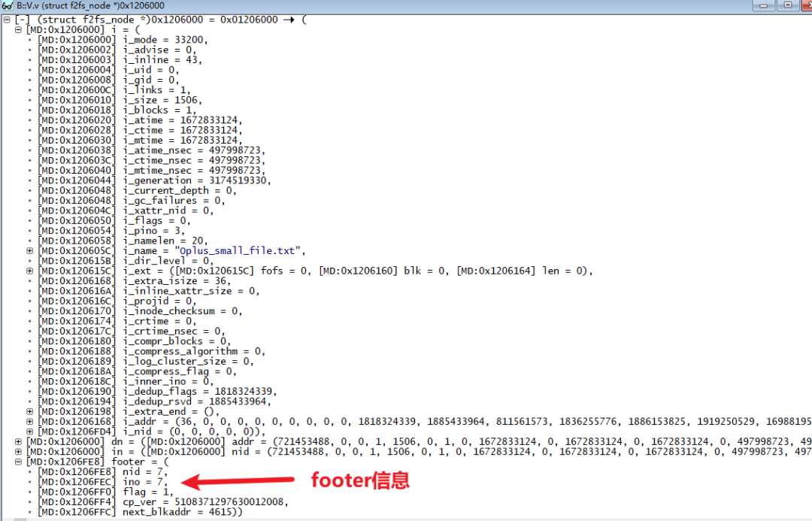Select the cp_ver = 5108371297630012008 row

162,502
